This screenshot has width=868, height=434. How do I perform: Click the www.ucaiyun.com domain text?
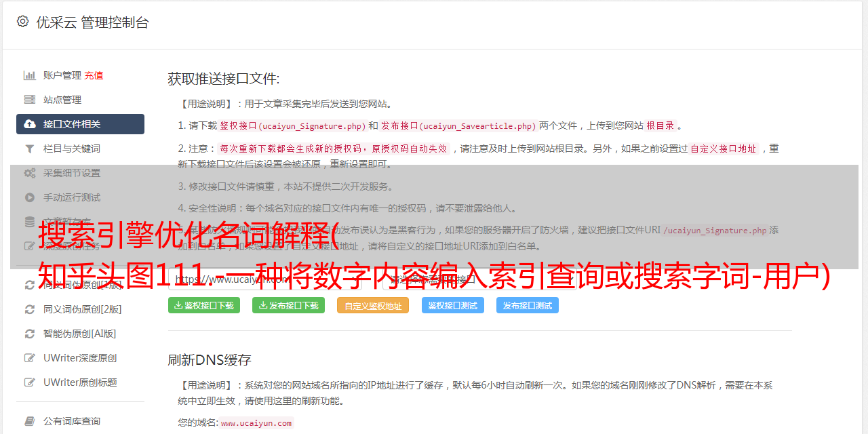coord(256,423)
